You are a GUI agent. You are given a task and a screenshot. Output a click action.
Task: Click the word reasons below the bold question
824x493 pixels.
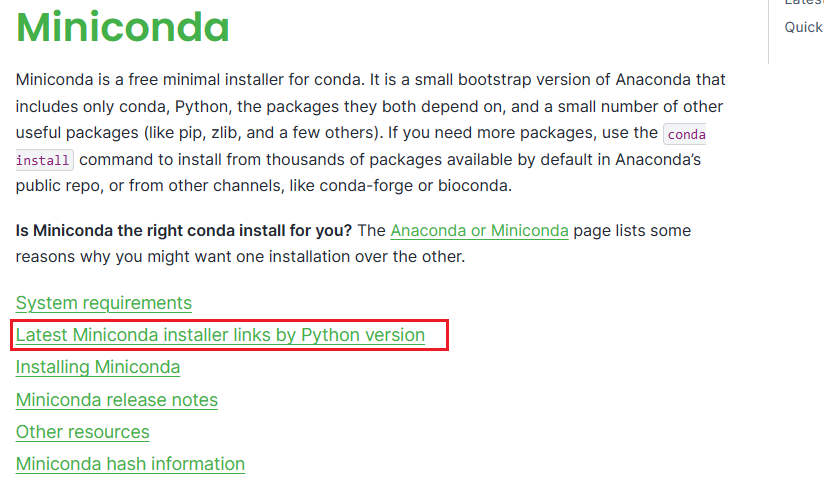click(x=46, y=257)
